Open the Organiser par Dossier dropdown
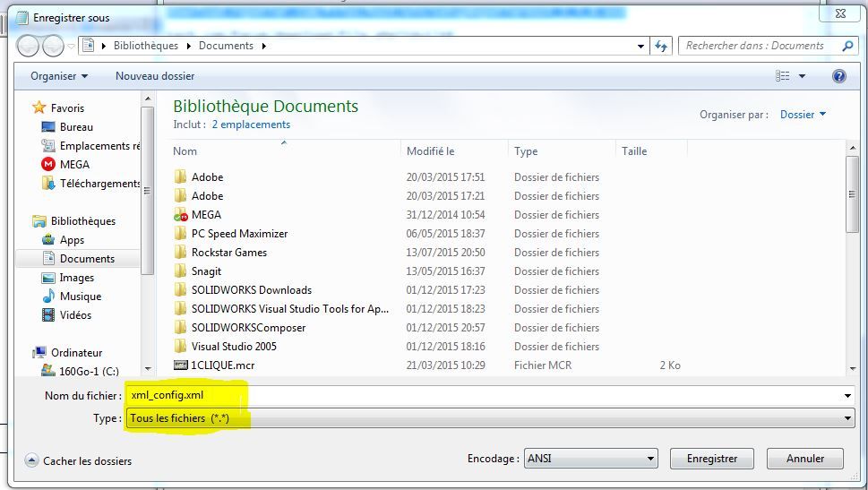This screenshot has height=490, width=868. [803, 115]
